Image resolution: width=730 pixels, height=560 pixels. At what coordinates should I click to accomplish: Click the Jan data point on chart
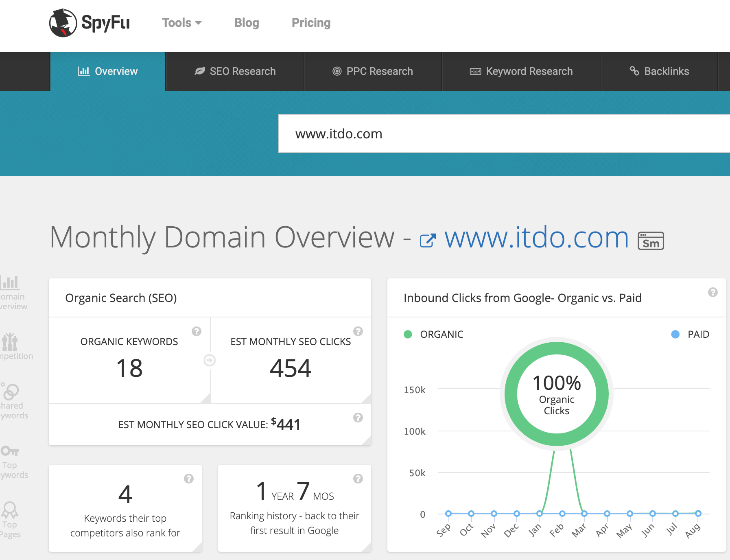click(x=540, y=514)
